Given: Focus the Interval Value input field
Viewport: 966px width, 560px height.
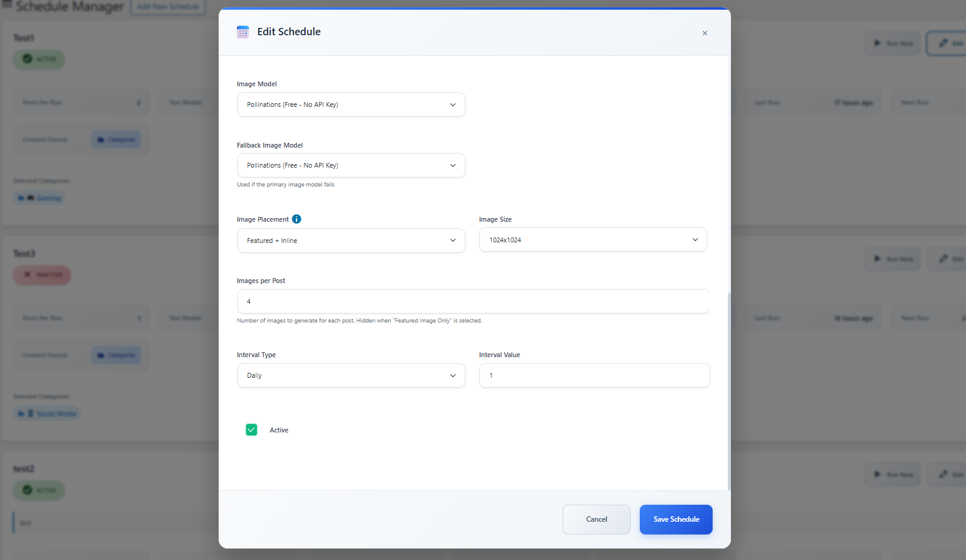Looking at the screenshot, I should pos(594,375).
